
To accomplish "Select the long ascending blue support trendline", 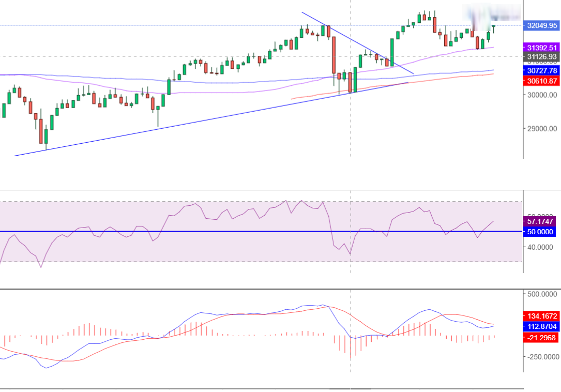I will [211, 119].
